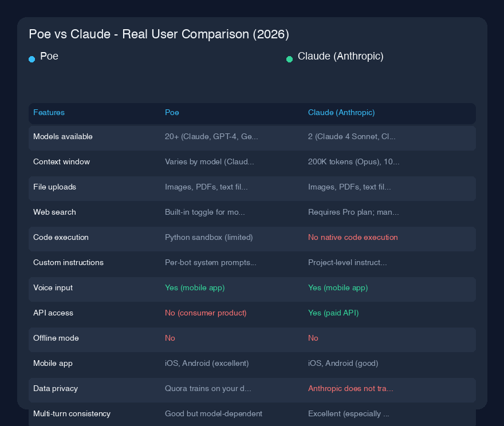Select the Claude (Anthropic) column header
The height and width of the screenshot is (426, 504).
pyautogui.click(x=341, y=112)
